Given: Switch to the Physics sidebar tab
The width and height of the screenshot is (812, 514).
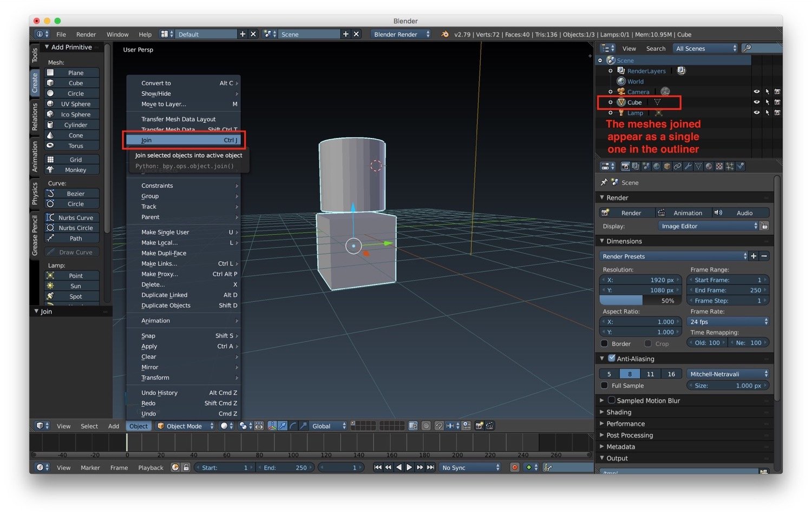Looking at the screenshot, I should tap(35, 193).
